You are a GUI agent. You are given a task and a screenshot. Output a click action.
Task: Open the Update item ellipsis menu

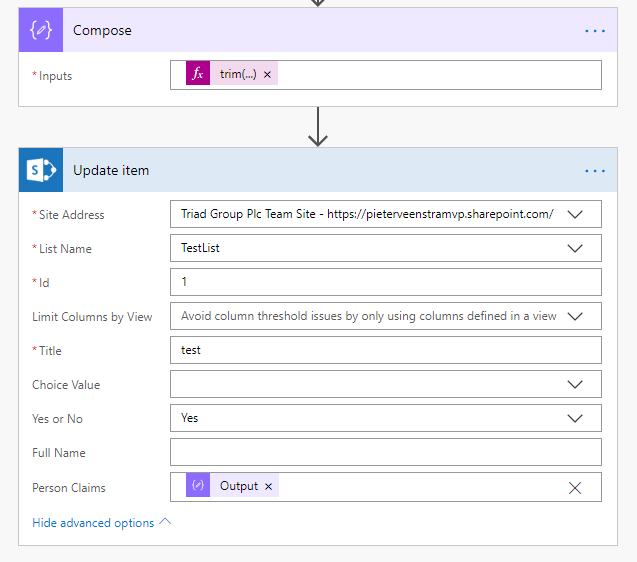click(595, 171)
